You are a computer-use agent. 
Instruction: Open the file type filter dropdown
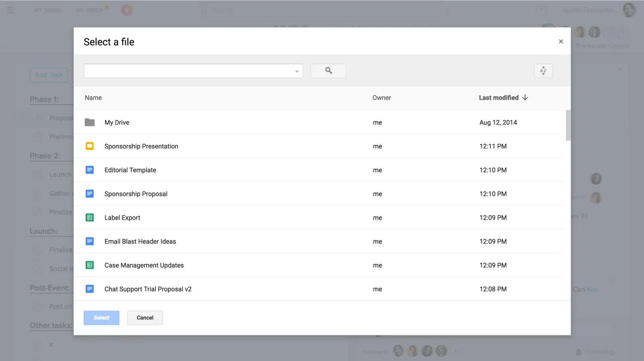tap(296, 70)
